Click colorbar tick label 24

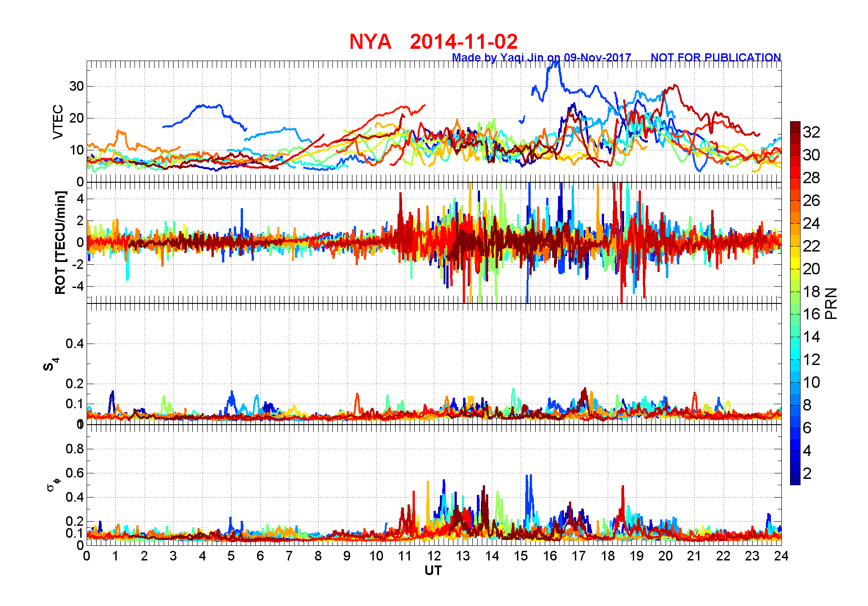[x=811, y=223]
